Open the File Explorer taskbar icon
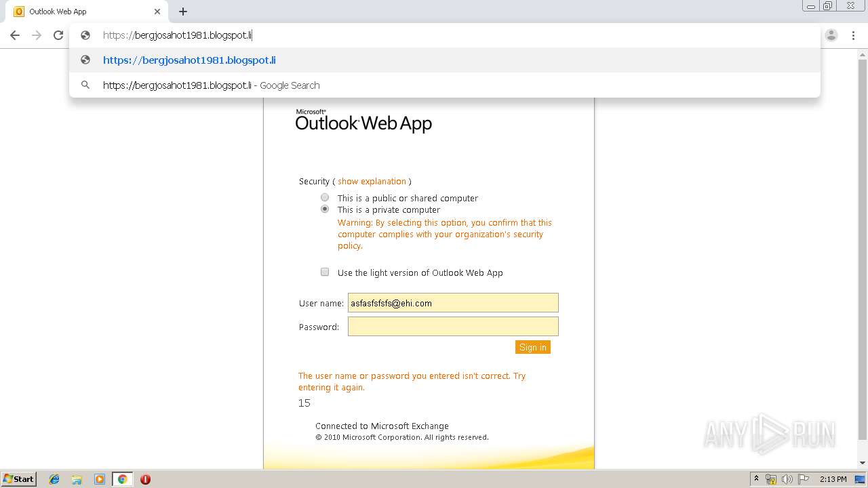The width and height of the screenshot is (868, 488). click(x=77, y=479)
